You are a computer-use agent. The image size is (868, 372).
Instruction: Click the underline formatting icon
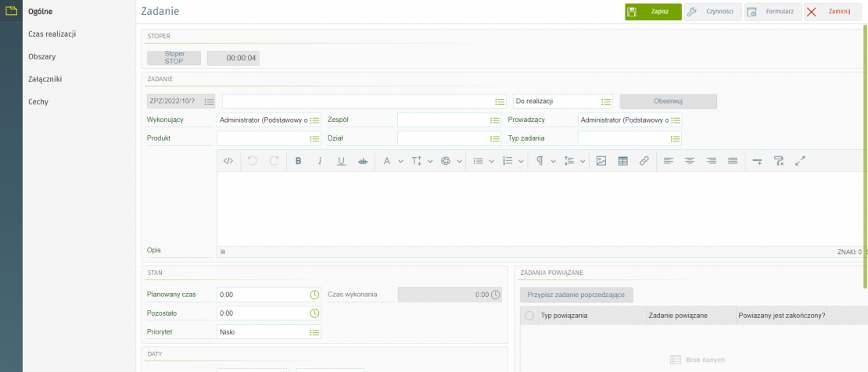click(341, 161)
